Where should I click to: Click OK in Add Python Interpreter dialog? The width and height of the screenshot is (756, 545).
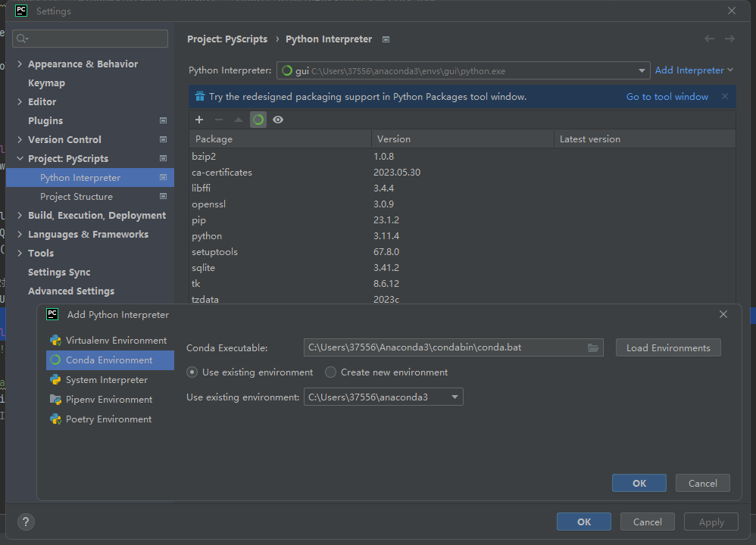(639, 483)
